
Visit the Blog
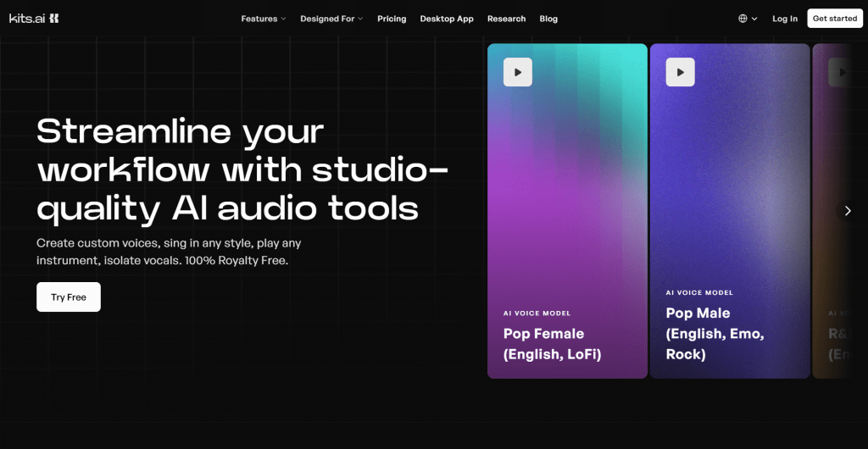point(548,19)
